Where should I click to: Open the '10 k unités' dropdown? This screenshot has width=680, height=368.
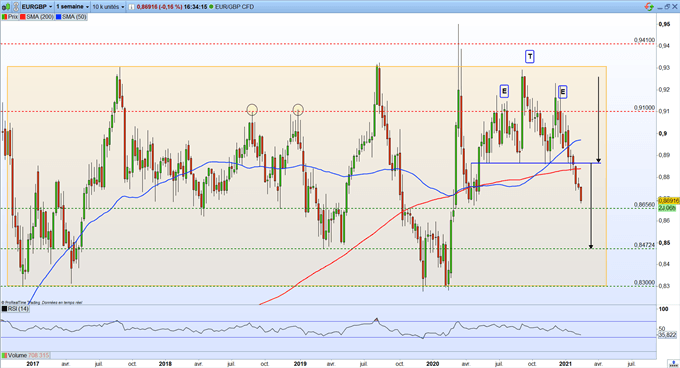click(x=108, y=7)
